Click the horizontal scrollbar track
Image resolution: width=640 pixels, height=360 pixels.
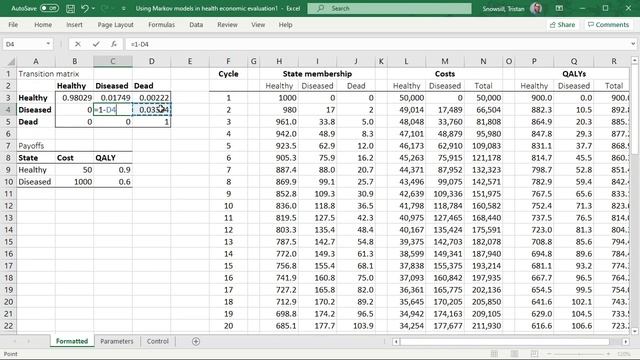[x=510, y=342]
